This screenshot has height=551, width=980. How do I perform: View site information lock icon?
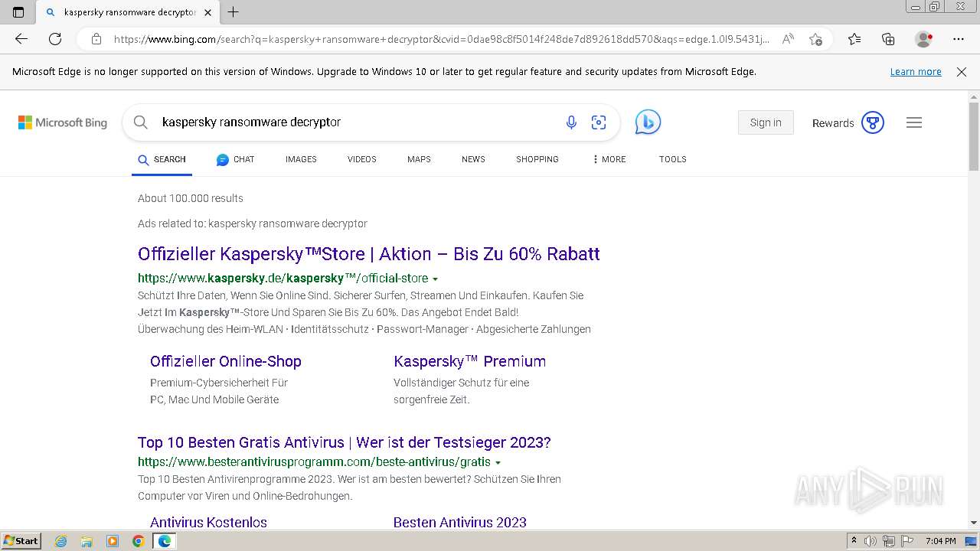click(96, 39)
